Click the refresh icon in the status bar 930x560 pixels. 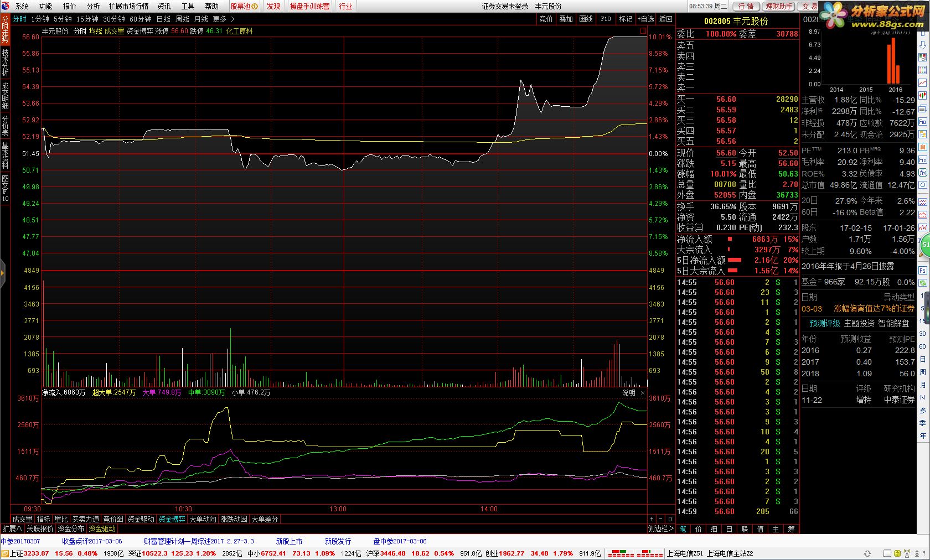click(867, 553)
